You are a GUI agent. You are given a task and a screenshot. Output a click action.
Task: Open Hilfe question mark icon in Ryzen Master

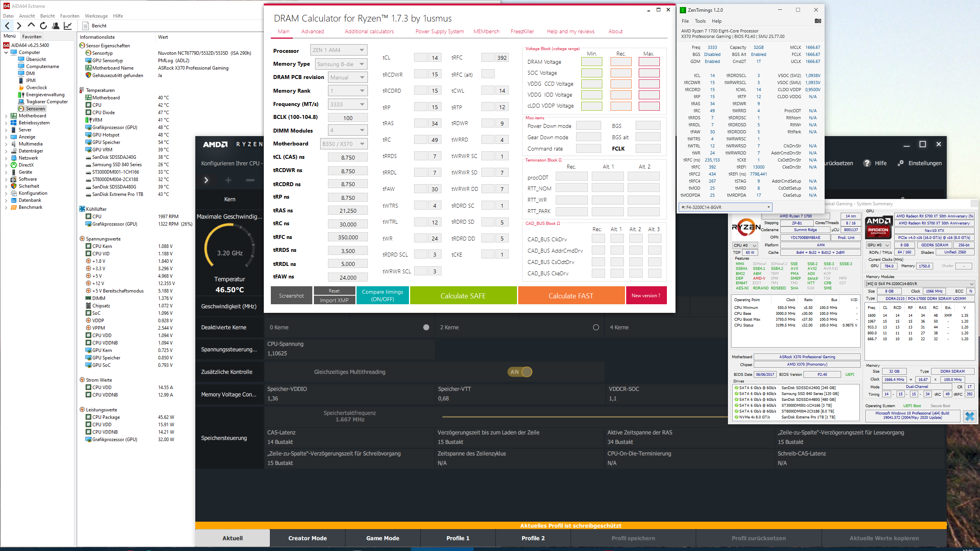(867, 163)
